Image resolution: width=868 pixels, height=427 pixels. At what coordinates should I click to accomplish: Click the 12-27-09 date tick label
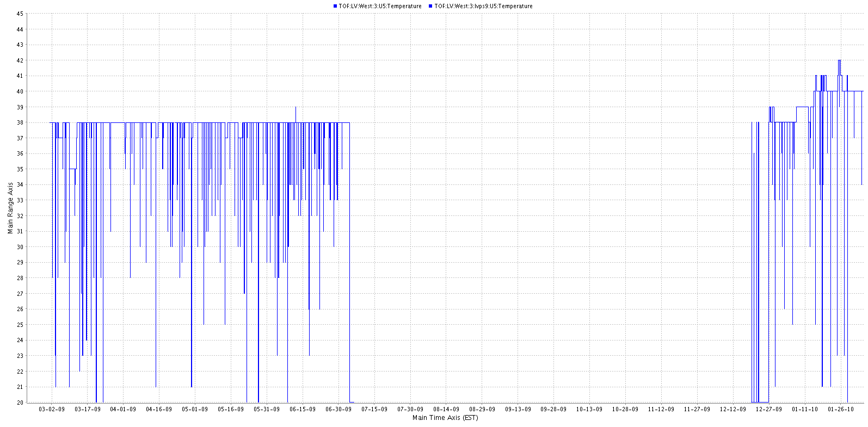tap(769, 409)
